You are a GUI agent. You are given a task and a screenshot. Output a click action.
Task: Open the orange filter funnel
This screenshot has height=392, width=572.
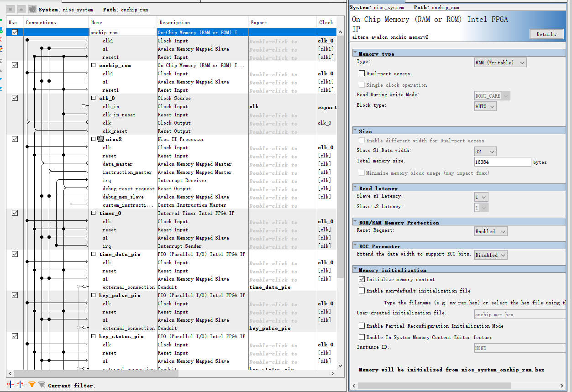(x=31, y=385)
